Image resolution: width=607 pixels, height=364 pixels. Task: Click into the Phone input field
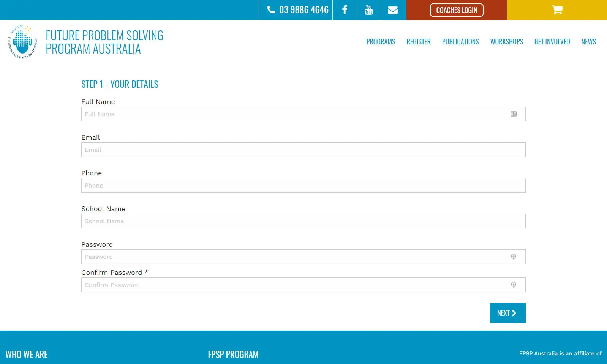(303, 186)
